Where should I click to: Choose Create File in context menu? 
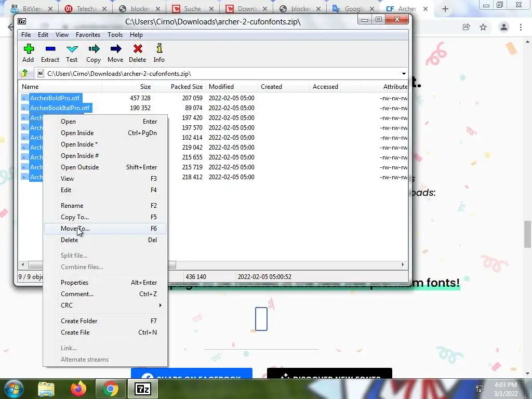[x=105, y=332]
